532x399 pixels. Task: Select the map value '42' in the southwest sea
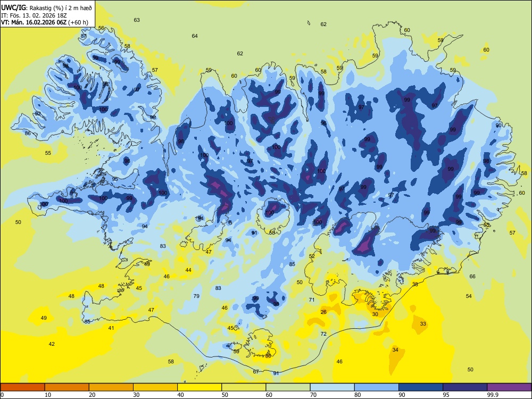click(x=52, y=344)
